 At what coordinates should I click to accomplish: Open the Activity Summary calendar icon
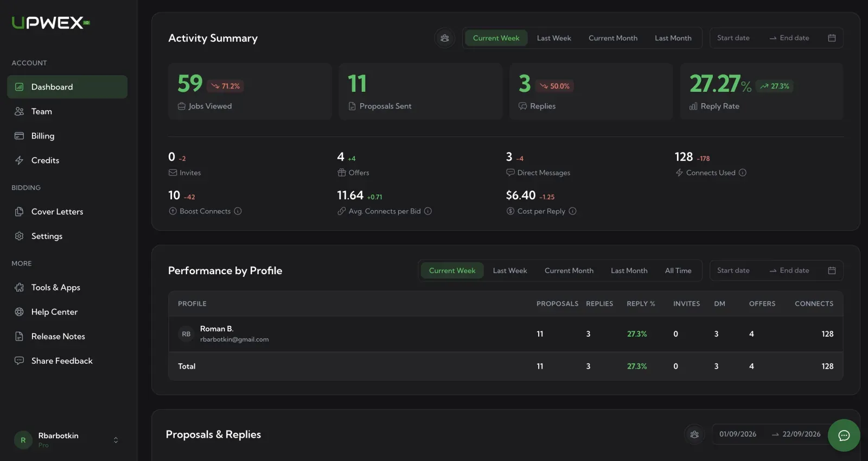(832, 38)
